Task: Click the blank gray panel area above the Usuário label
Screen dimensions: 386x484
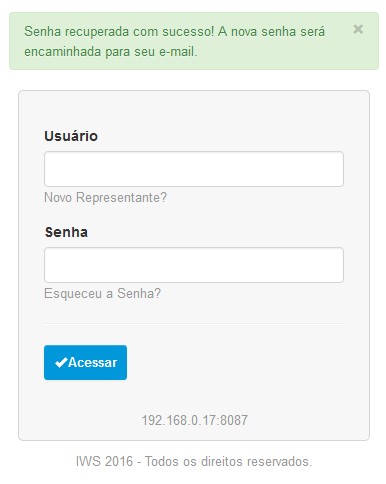Action: [x=194, y=110]
